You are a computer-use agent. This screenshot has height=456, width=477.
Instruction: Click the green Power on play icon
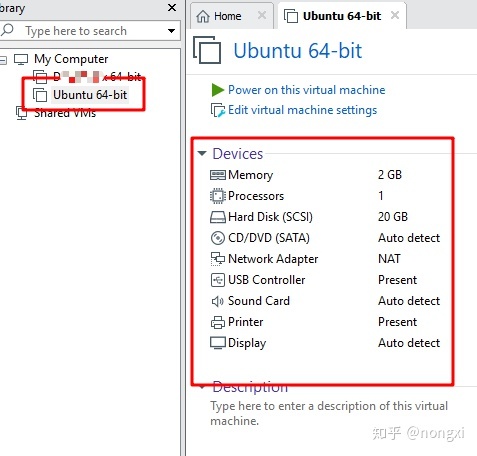217,90
